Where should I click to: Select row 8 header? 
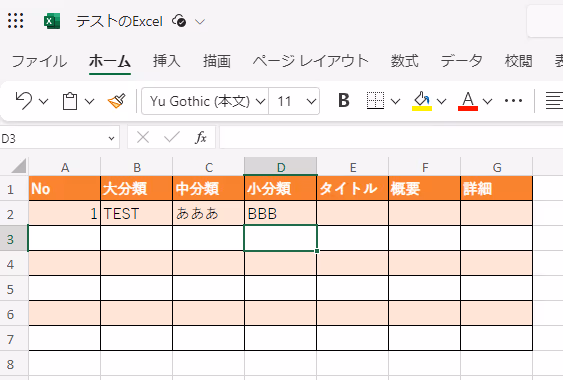(x=14, y=364)
